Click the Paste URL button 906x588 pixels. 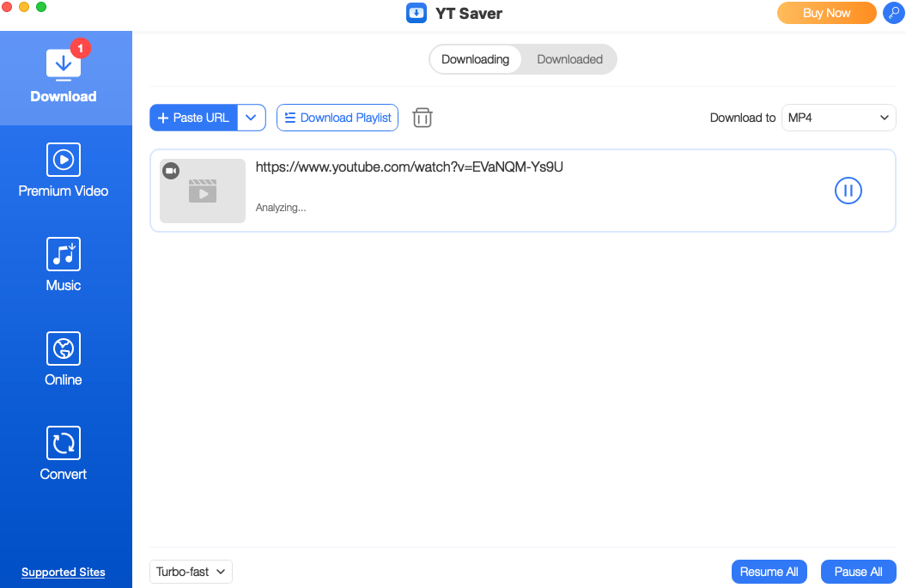pos(193,118)
